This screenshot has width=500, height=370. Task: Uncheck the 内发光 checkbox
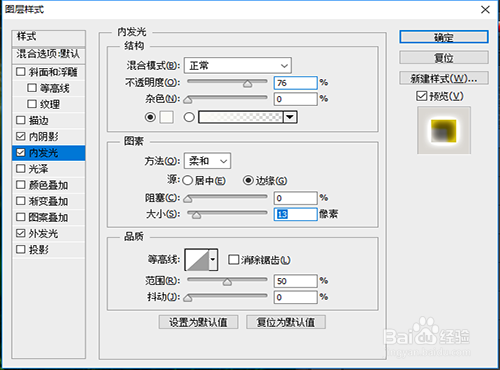(21, 152)
